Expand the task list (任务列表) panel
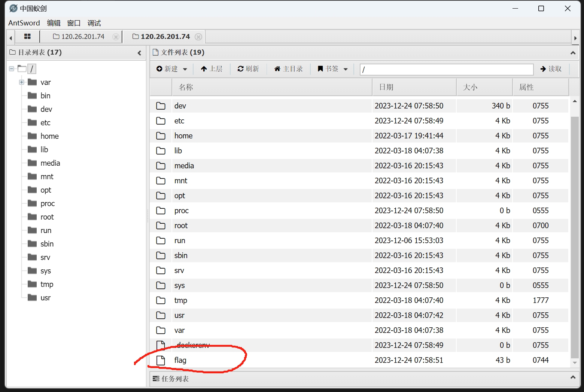The image size is (584, 392). (573, 378)
